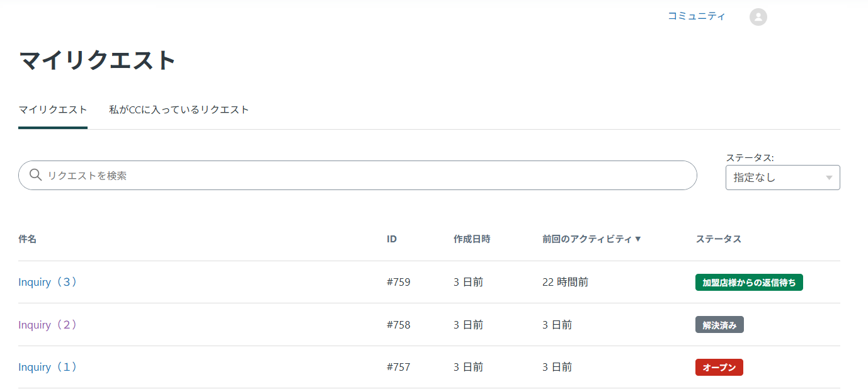Image resolution: width=868 pixels, height=389 pixels.
Task: Open request Inquiry（3）
Action: tap(48, 282)
